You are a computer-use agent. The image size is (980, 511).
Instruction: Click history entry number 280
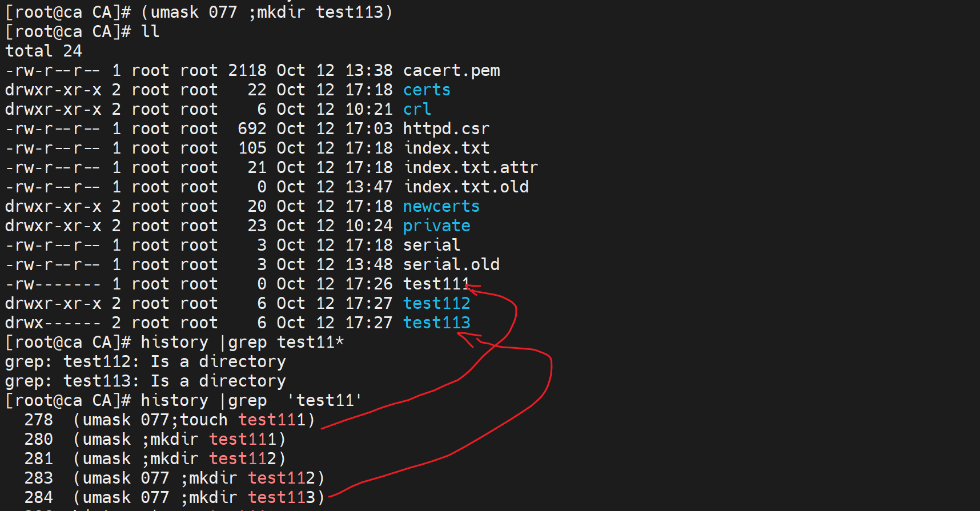39,440
